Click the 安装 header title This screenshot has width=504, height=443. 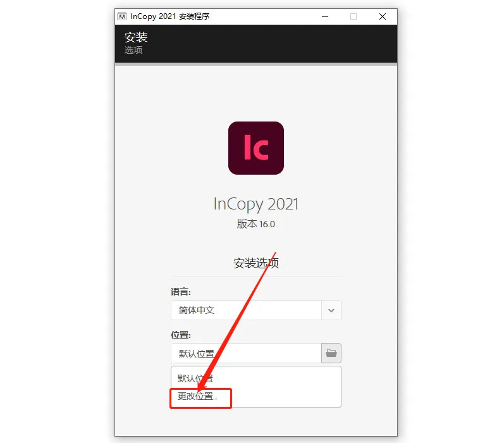coord(135,37)
